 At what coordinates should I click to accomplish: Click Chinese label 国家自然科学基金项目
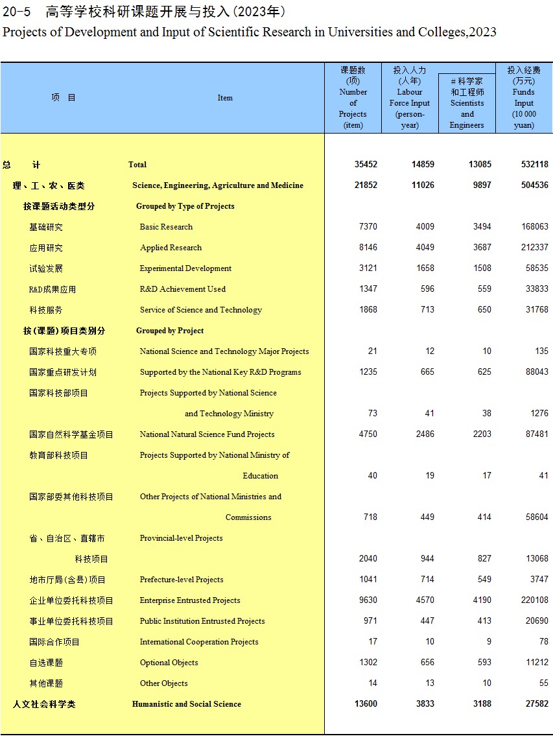(x=71, y=434)
